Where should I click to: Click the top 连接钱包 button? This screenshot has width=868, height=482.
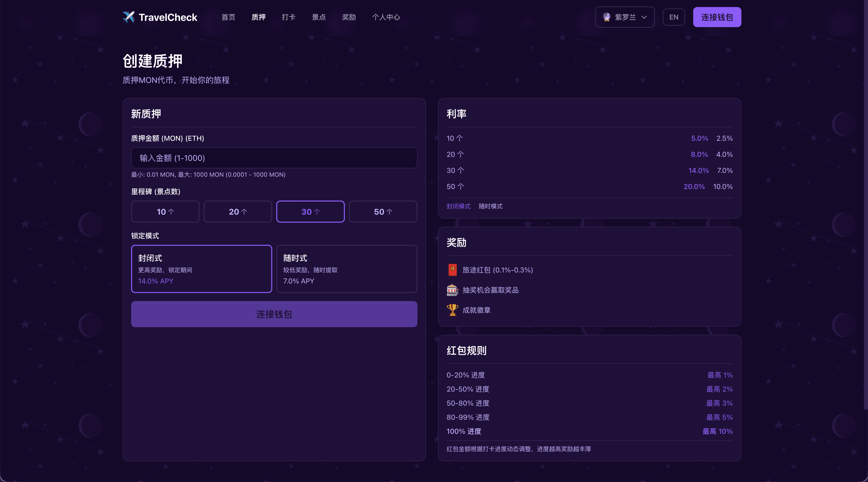717,17
